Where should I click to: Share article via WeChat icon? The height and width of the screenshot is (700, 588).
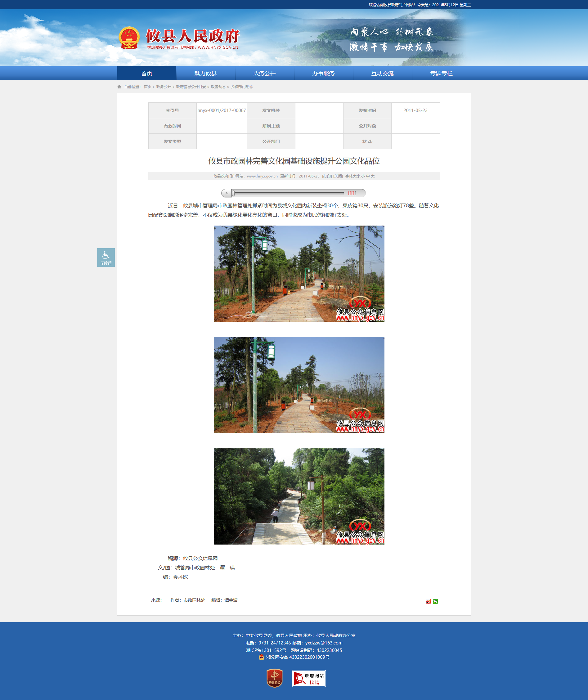click(x=435, y=601)
